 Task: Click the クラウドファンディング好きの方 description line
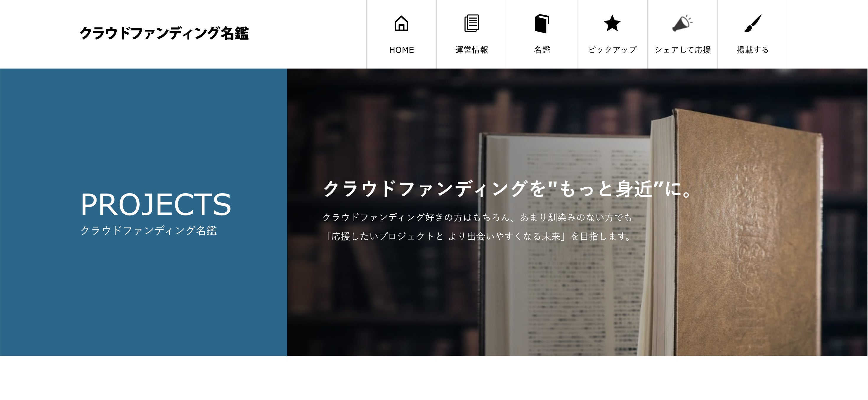(x=477, y=217)
